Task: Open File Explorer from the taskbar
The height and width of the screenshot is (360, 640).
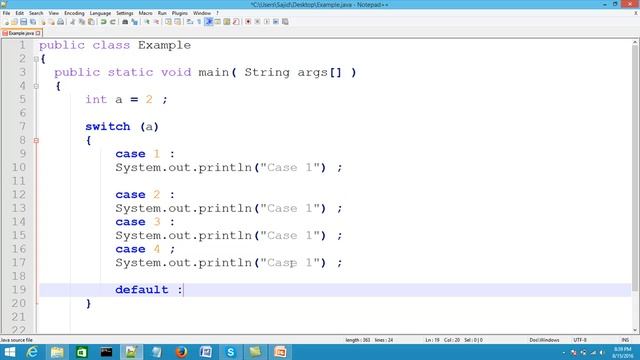Action: point(57,352)
